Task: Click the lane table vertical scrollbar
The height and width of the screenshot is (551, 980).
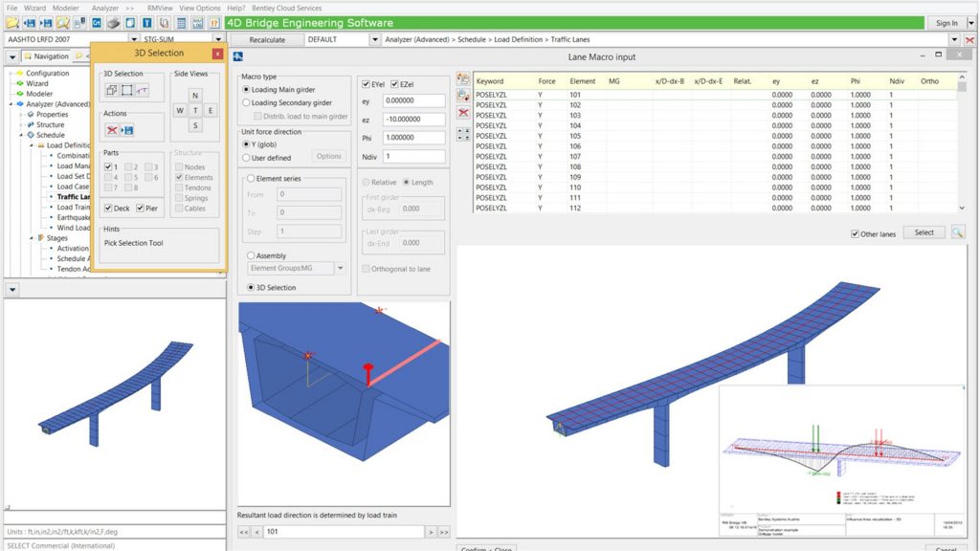Action: [x=962, y=142]
